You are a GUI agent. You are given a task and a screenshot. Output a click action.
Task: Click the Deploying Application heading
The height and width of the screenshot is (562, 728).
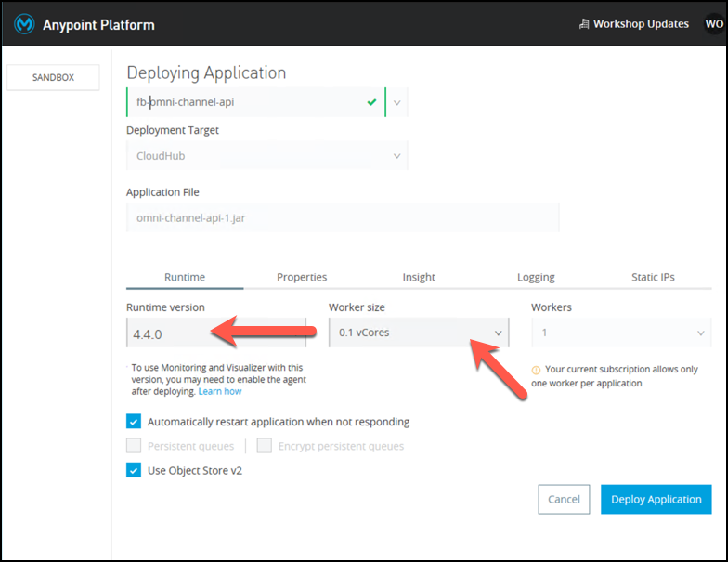click(x=206, y=72)
